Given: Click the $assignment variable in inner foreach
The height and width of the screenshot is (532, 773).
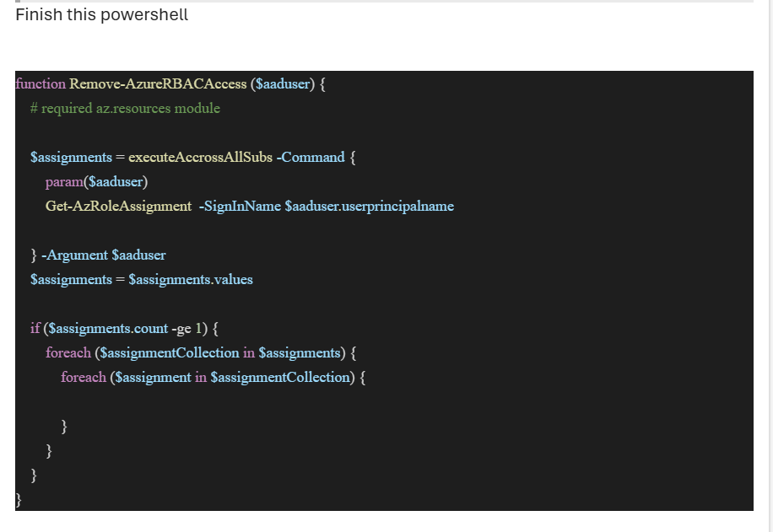Looking at the screenshot, I should pyautogui.click(x=153, y=377).
